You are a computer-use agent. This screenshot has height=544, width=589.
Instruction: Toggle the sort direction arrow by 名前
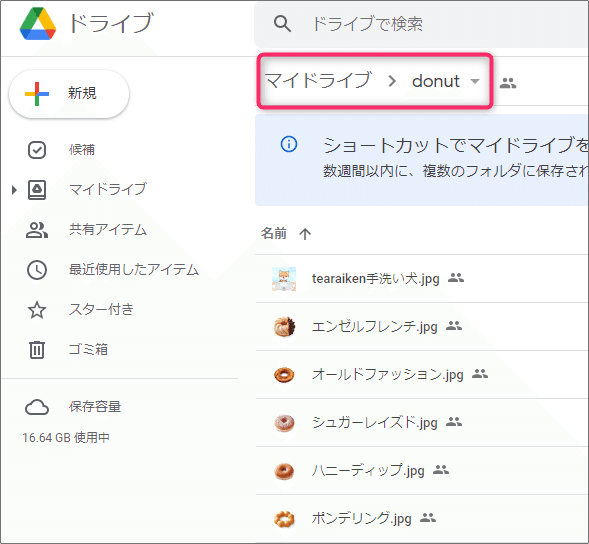coord(305,234)
